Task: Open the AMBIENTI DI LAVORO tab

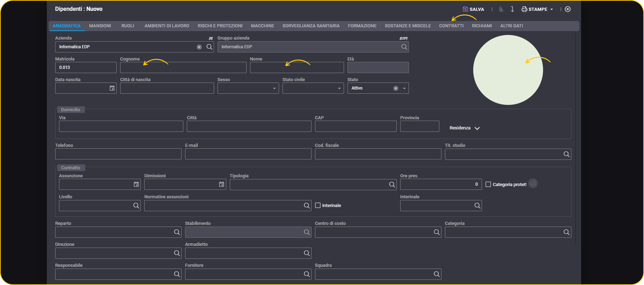Action: [167, 26]
